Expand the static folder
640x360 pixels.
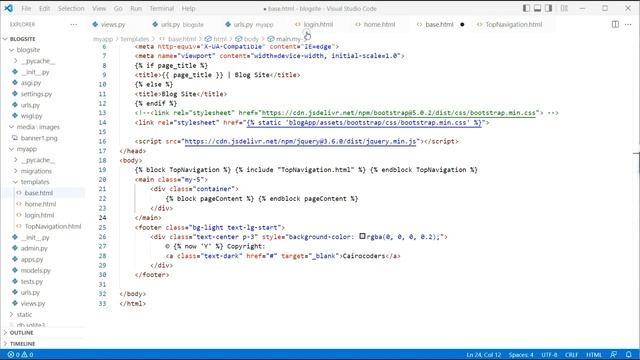click(24, 315)
